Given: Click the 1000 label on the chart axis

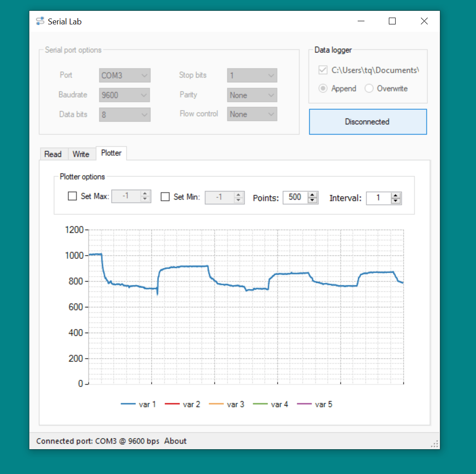Looking at the screenshot, I should point(74,255).
